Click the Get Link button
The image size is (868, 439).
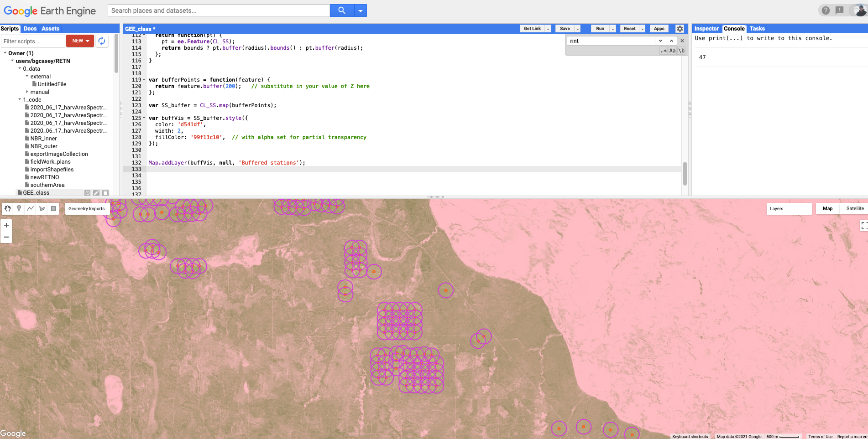(x=532, y=29)
